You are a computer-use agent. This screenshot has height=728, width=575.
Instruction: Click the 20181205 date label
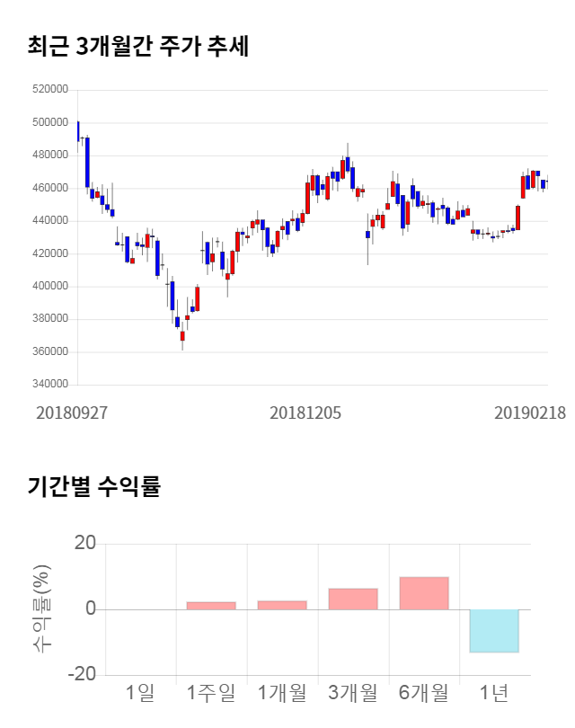305,413
